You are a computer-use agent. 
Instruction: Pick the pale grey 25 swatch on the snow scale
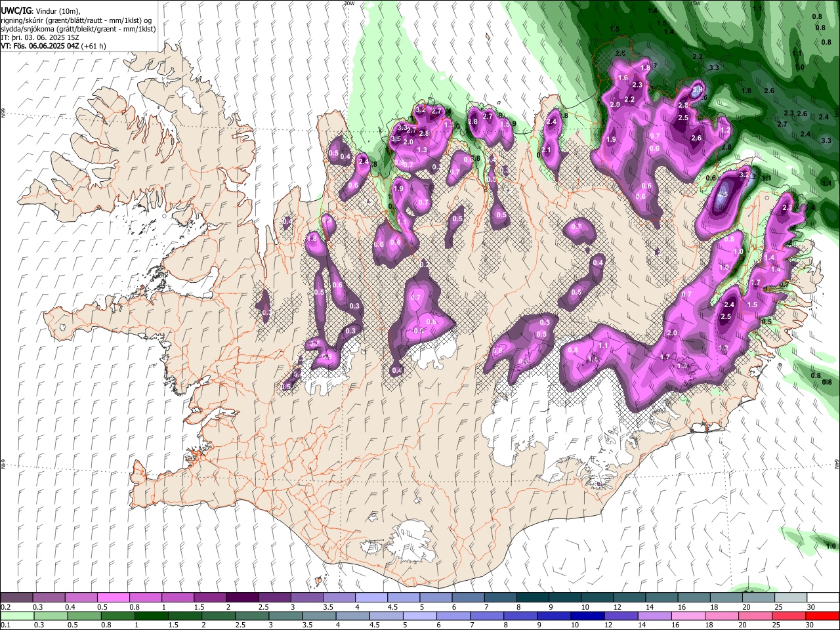pos(791,598)
